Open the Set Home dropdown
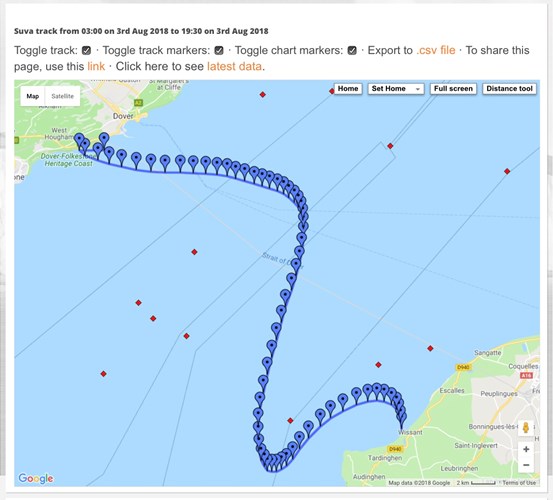 click(x=396, y=89)
